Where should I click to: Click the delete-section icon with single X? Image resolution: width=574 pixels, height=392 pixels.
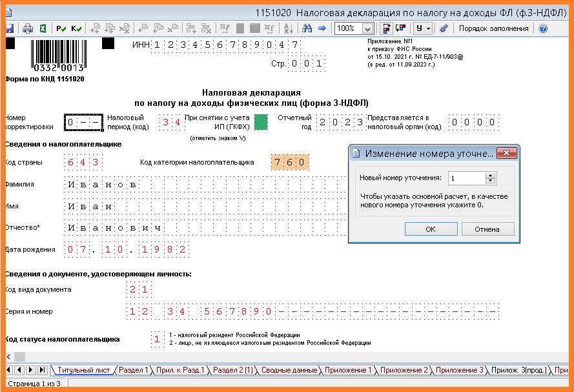(173, 28)
